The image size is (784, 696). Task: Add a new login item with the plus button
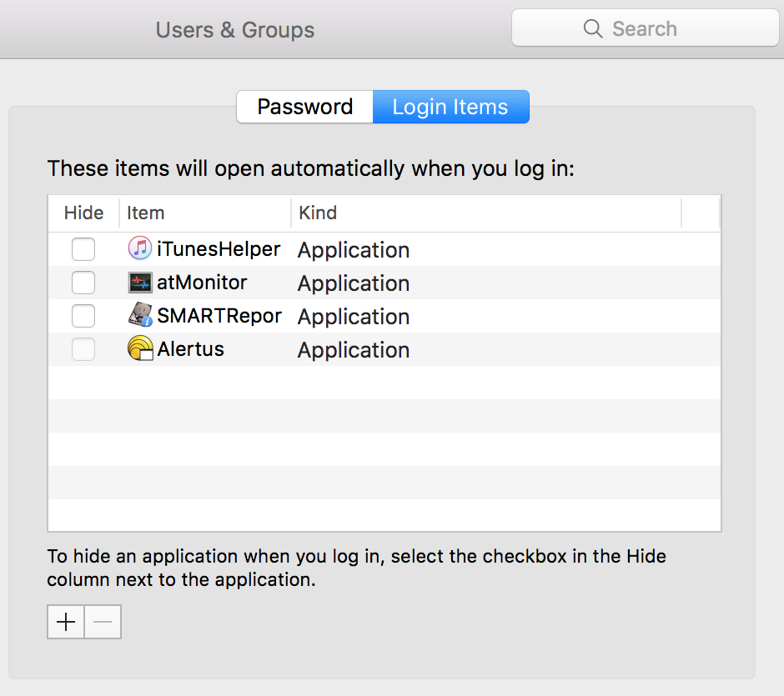click(65, 621)
